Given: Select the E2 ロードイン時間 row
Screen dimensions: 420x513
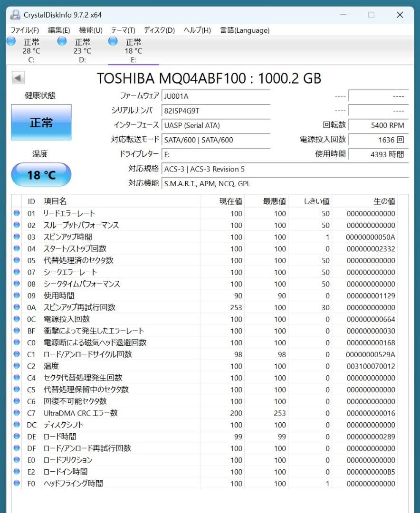Looking at the screenshot, I should (205, 472).
